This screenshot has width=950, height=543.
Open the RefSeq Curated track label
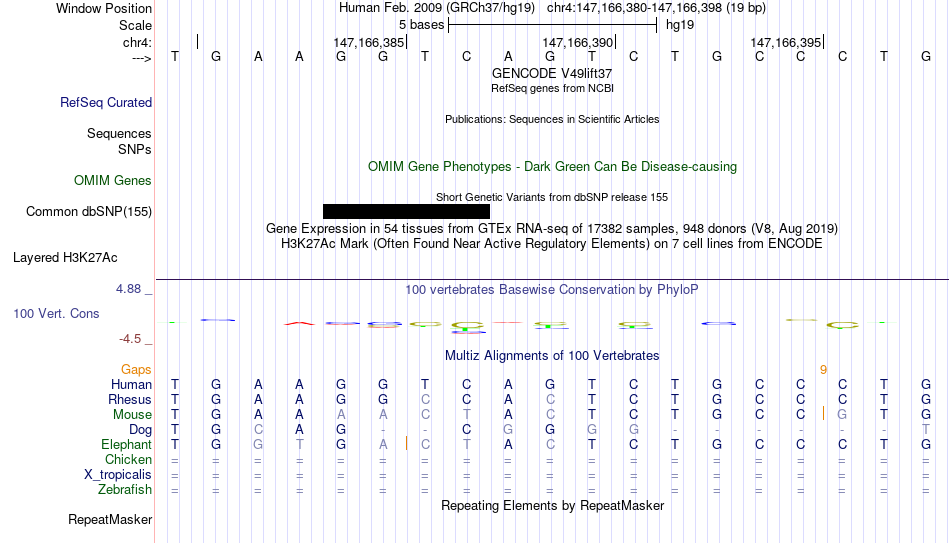pyautogui.click(x=106, y=102)
